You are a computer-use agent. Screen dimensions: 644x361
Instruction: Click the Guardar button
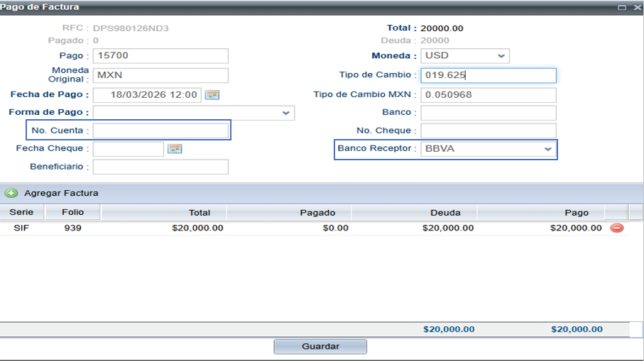click(x=320, y=347)
